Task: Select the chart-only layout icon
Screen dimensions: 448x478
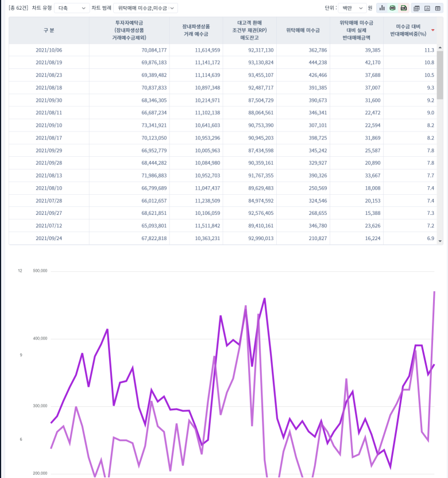Action: point(427,8)
